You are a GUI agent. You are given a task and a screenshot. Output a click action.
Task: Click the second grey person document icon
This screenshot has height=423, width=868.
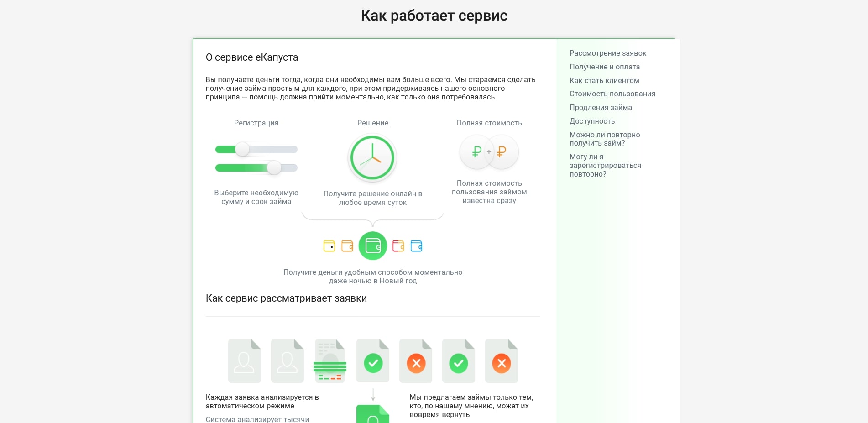288,360
